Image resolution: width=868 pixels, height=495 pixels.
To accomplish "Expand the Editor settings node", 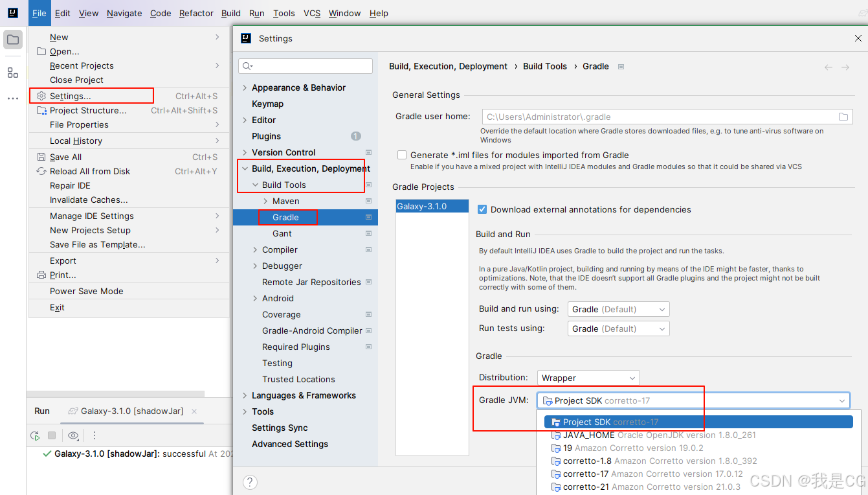I will pyautogui.click(x=244, y=120).
